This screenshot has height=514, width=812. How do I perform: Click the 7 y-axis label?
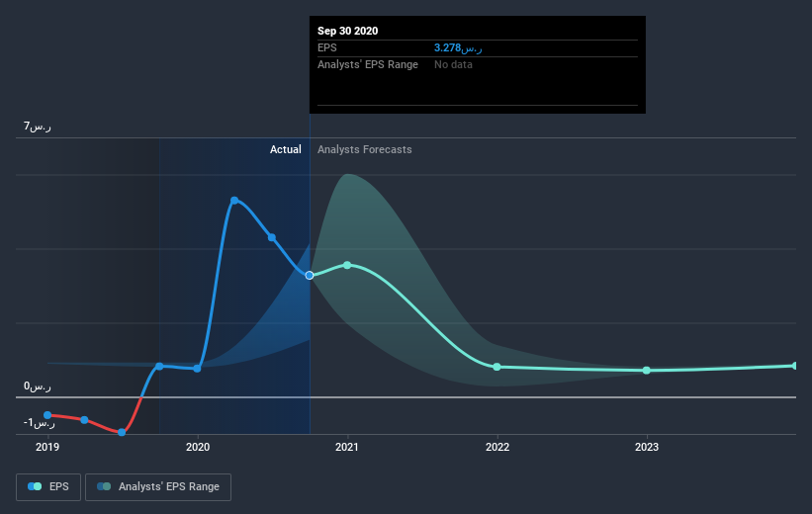coord(38,127)
